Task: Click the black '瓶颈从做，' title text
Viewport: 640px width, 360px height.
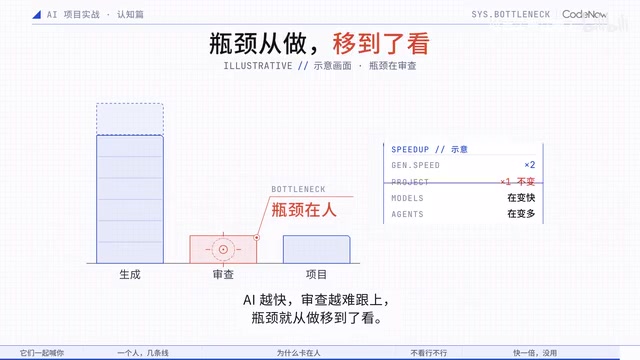Action: pyautogui.click(x=264, y=44)
